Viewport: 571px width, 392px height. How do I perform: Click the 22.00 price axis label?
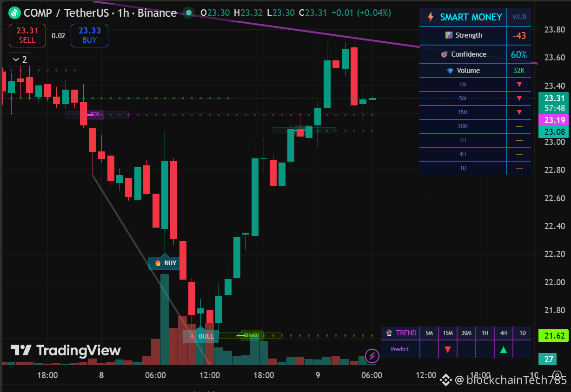click(x=554, y=282)
